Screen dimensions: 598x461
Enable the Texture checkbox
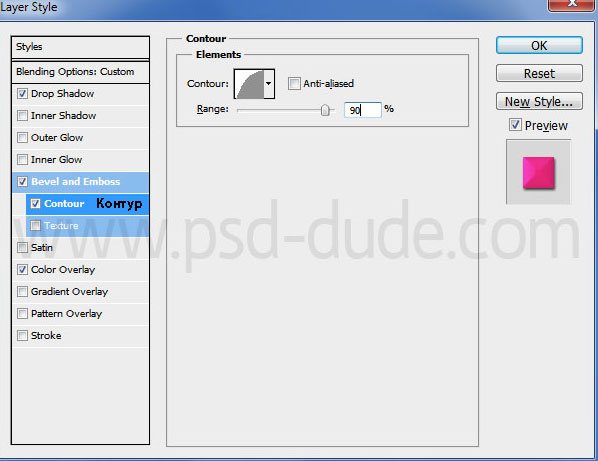click(x=35, y=226)
